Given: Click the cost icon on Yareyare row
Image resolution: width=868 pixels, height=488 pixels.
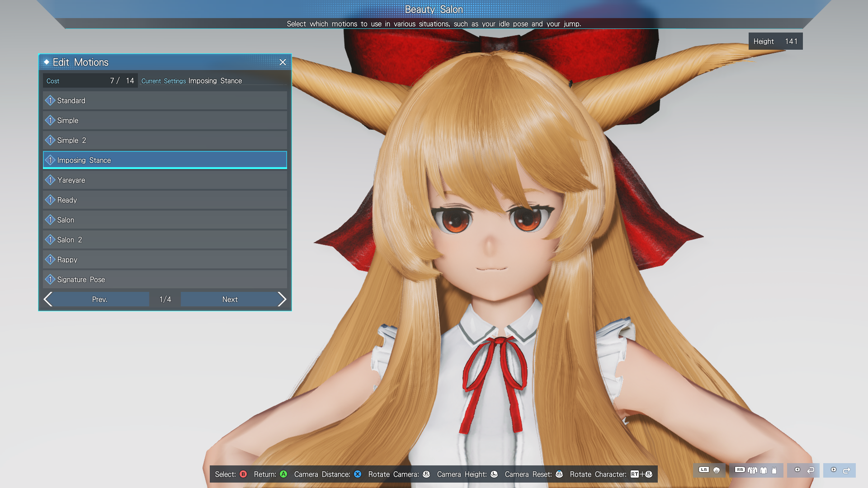Looking at the screenshot, I should point(50,180).
